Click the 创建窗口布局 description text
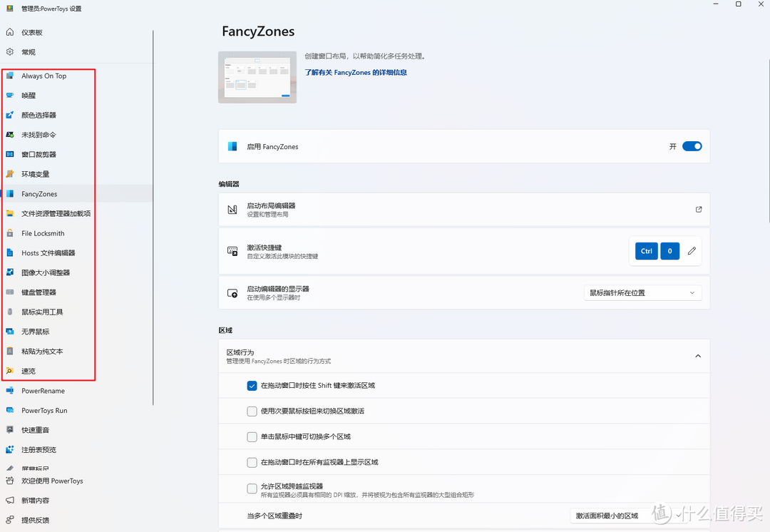770x532 pixels. point(365,56)
